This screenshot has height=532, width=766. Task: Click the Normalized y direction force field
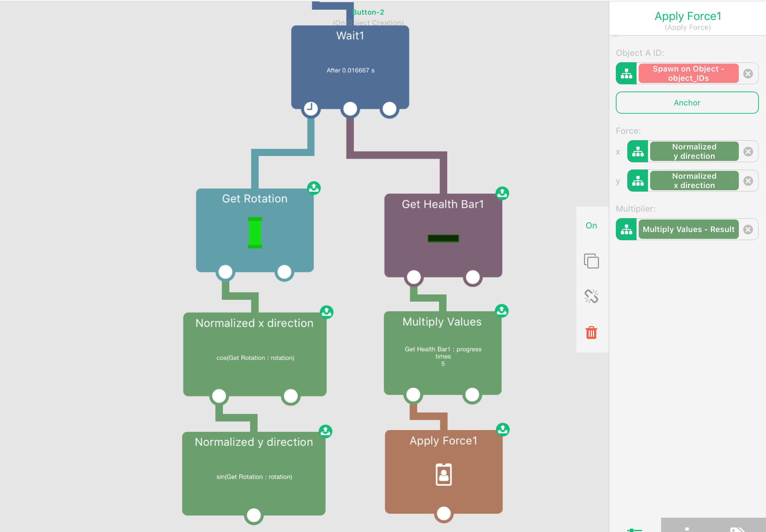click(694, 152)
